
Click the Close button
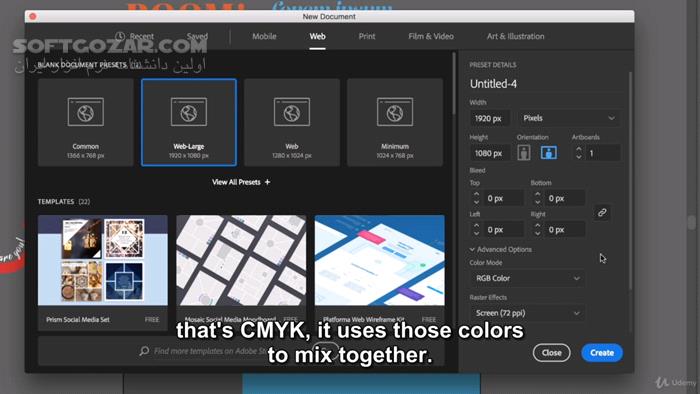(x=551, y=353)
